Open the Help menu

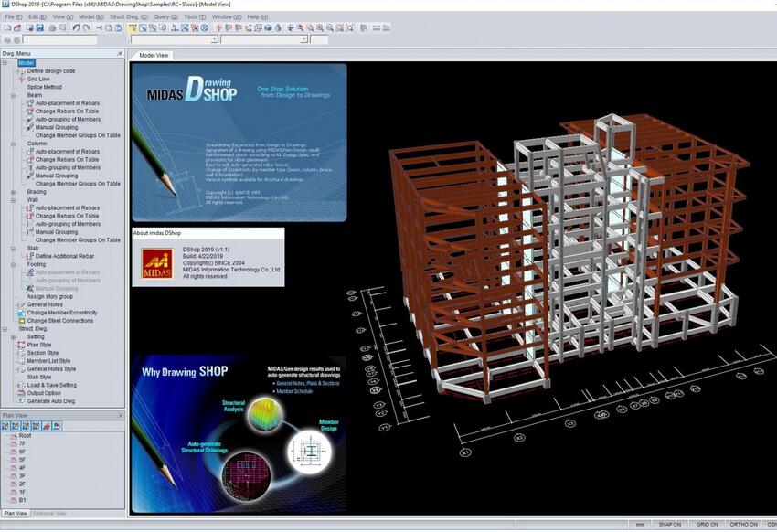(x=257, y=16)
